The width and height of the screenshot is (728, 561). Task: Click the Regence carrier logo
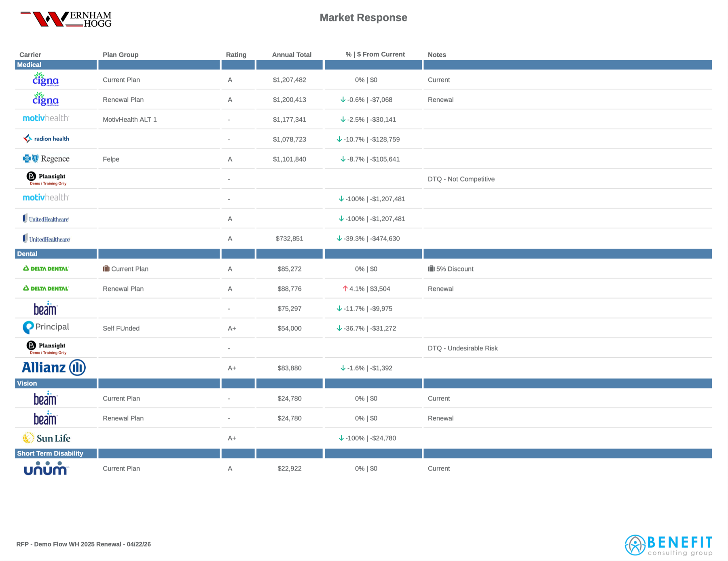[46, 159]
